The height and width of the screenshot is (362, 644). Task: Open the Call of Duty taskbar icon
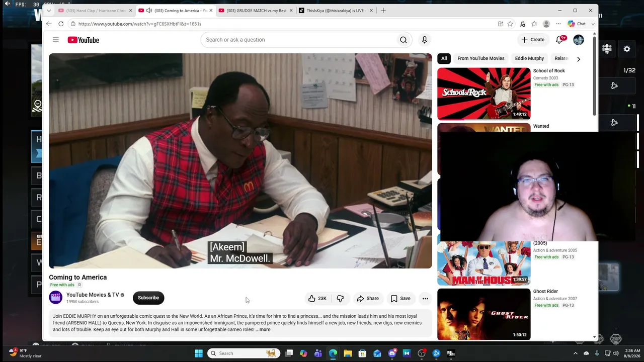pos(451,353)
